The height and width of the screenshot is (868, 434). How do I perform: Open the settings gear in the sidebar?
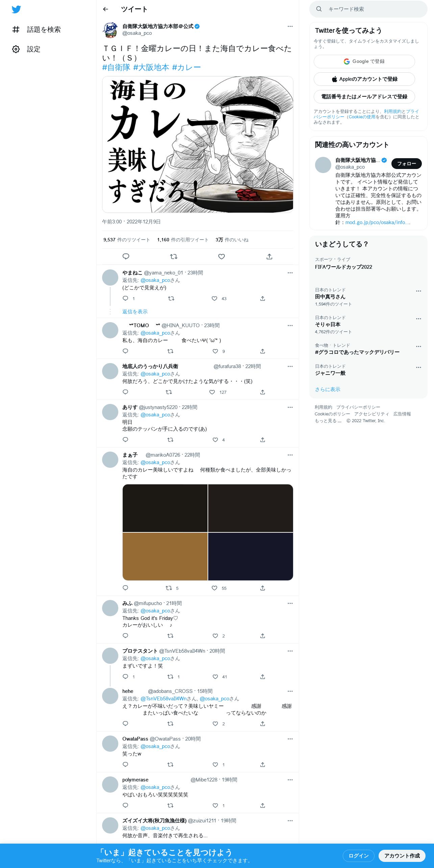point(16,49)
